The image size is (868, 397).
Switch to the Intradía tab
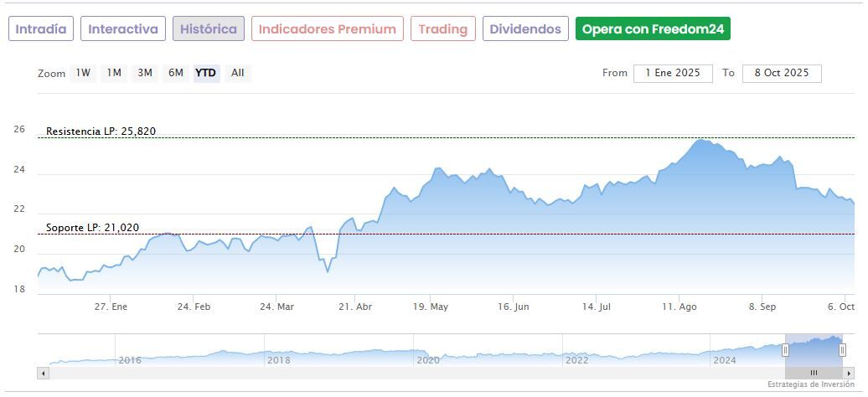(41, 29)
